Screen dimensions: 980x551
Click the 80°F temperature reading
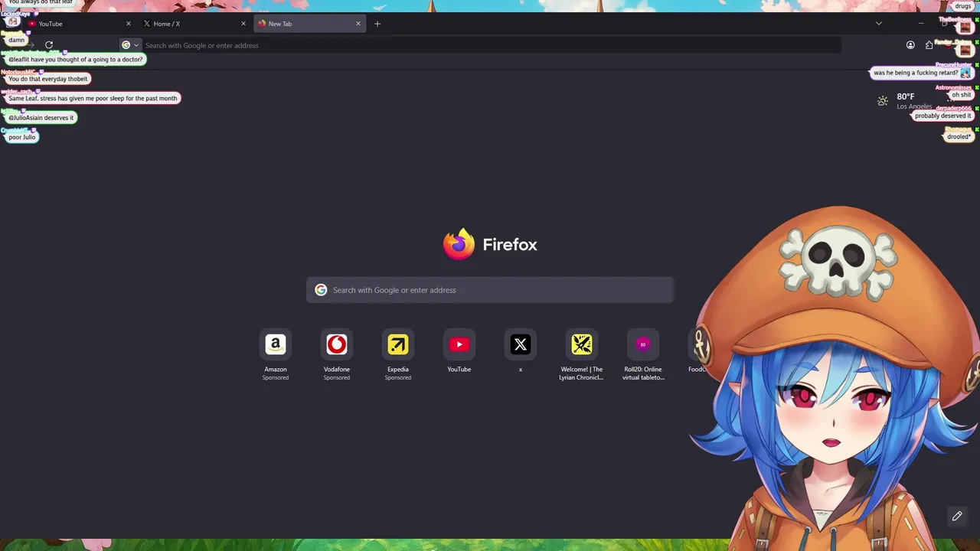point(906,96)
